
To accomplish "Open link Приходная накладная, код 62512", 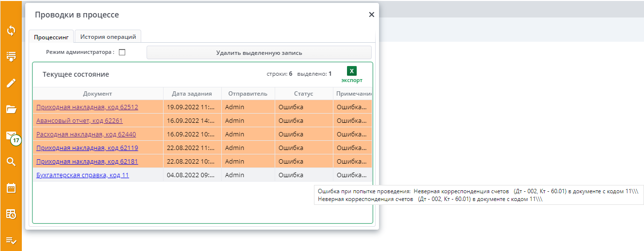I will point(87,107).
